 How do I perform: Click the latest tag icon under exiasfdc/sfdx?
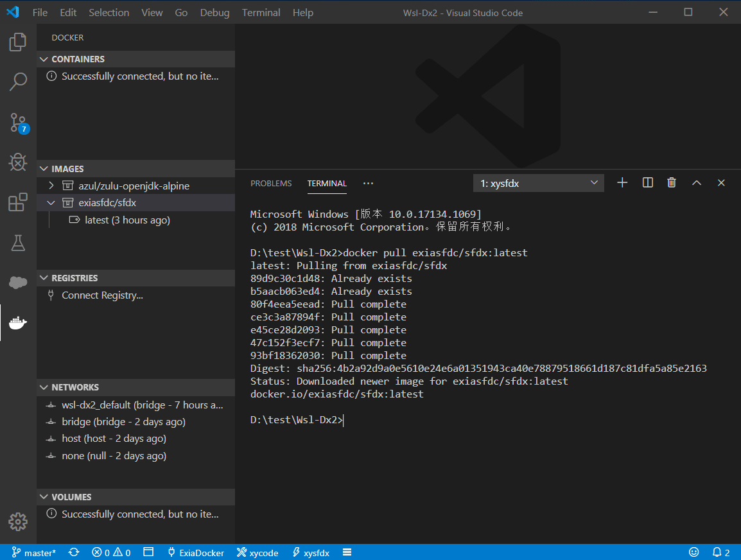coord(74,220)
